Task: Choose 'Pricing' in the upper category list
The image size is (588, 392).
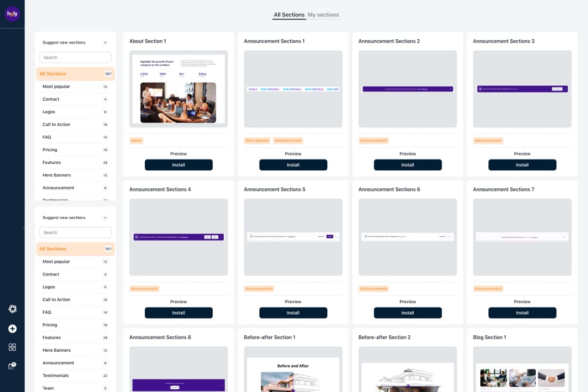Action: [75, 150]
